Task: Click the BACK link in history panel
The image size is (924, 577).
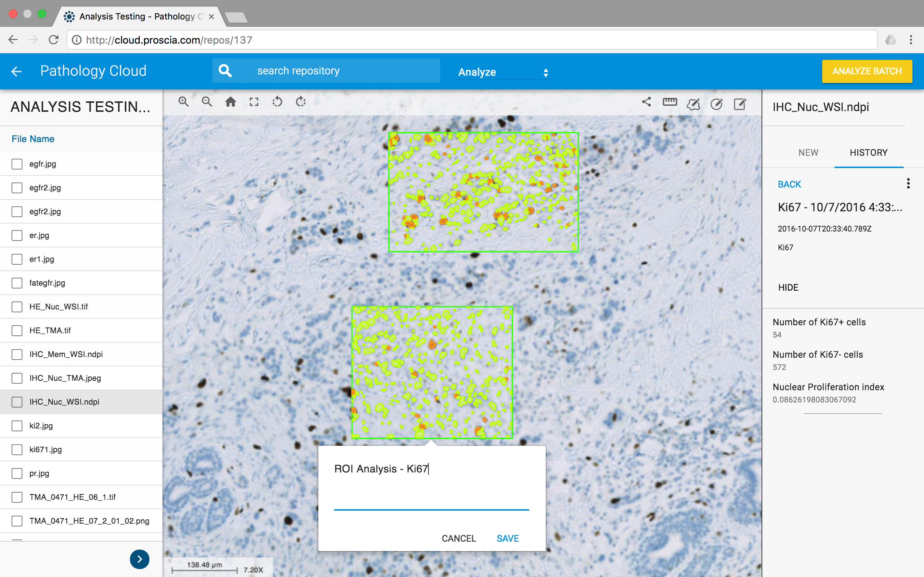Action: coord(789,184)
